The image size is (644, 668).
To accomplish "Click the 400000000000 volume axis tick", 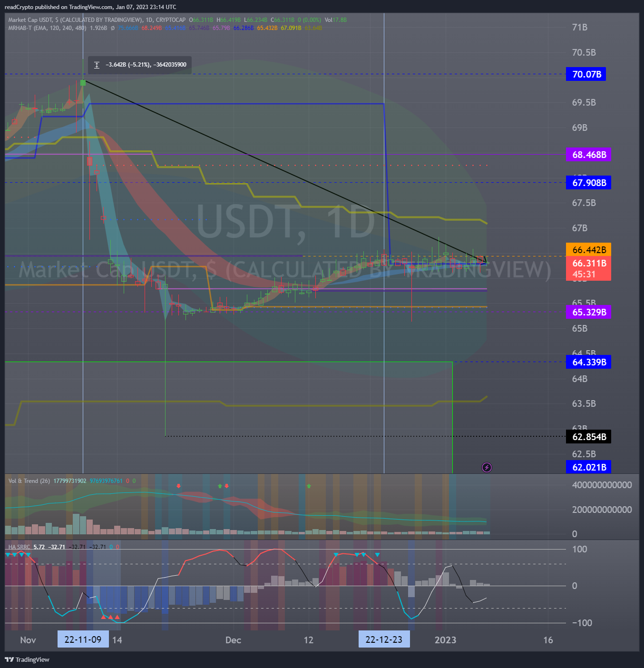I will coord(602,485).
